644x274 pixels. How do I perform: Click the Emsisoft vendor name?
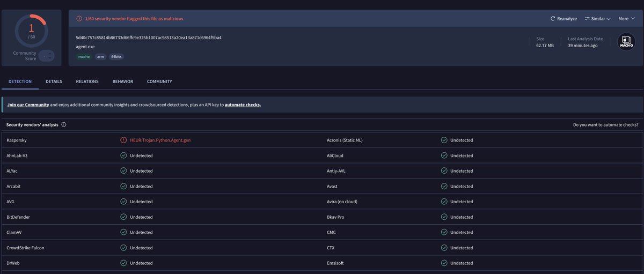336,263
